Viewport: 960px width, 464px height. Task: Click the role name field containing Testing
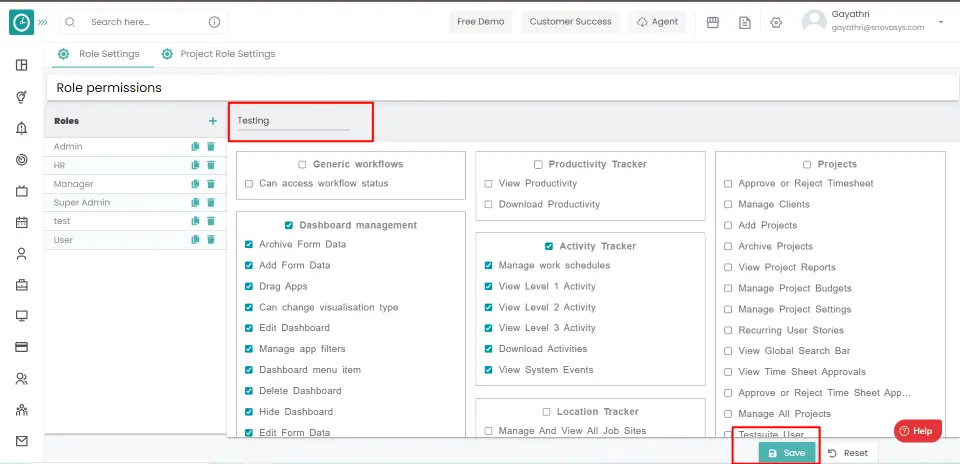coord(292,121)
